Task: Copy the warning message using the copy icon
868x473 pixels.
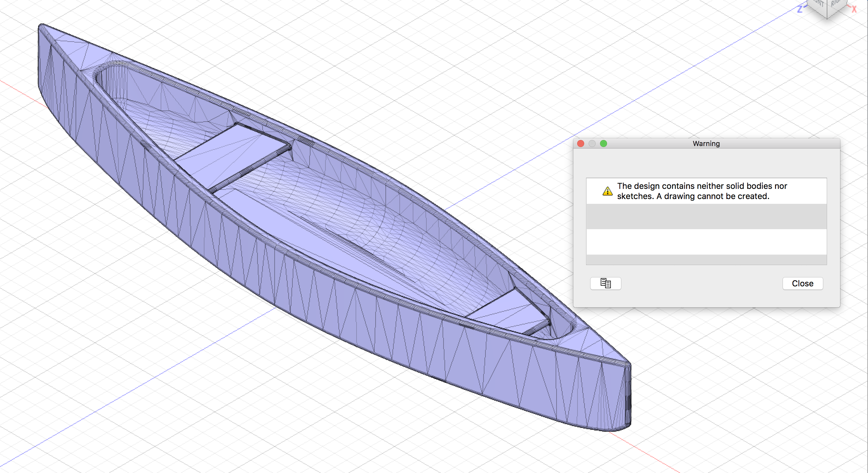Action: (x=605, y=283)
